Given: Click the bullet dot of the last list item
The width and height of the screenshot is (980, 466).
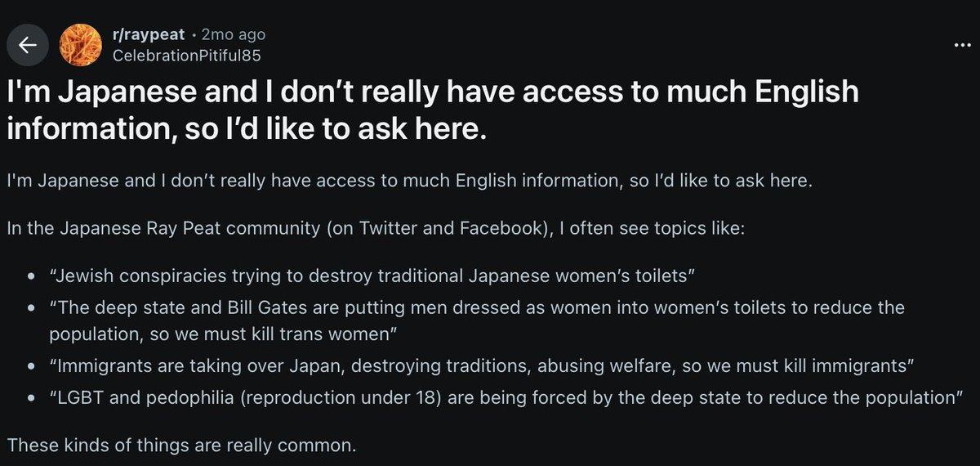Looking at the screenshot, I should (x=30, y=401).
